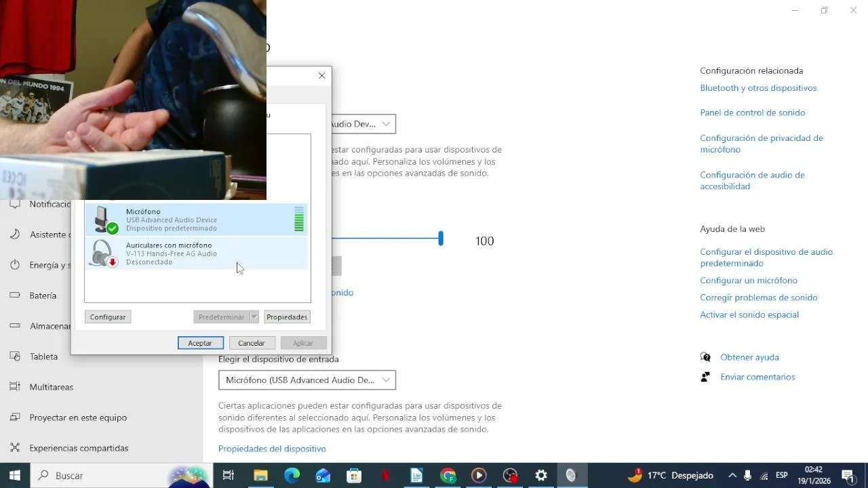Click the microphone tray icon
This screenshot has width=868, height=488.
point(748,476)
